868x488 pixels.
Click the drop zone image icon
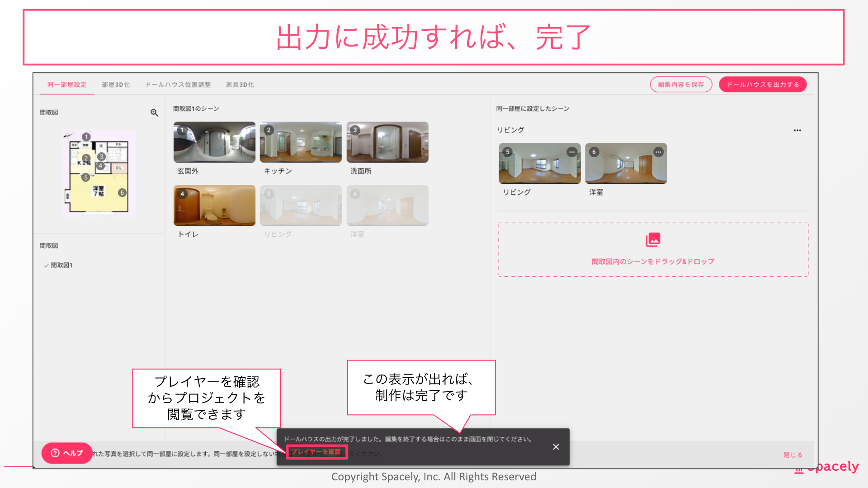click(653, 239)
